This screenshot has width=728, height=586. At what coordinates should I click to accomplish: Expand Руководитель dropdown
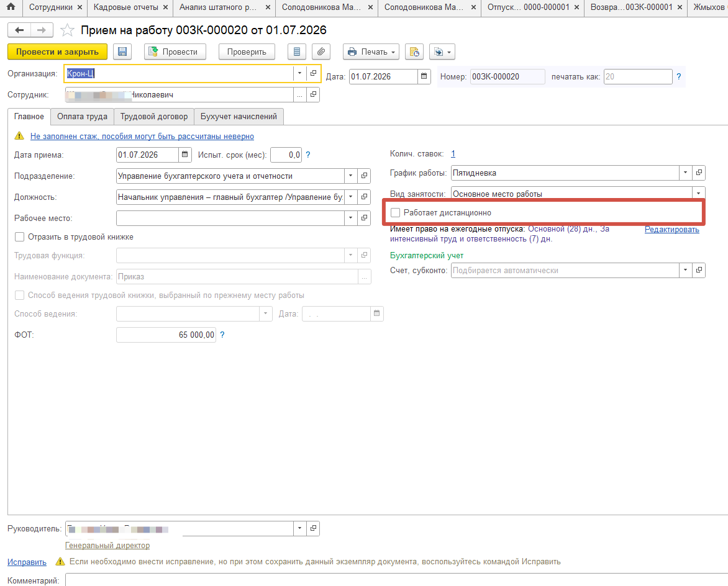tap(300, 528)
